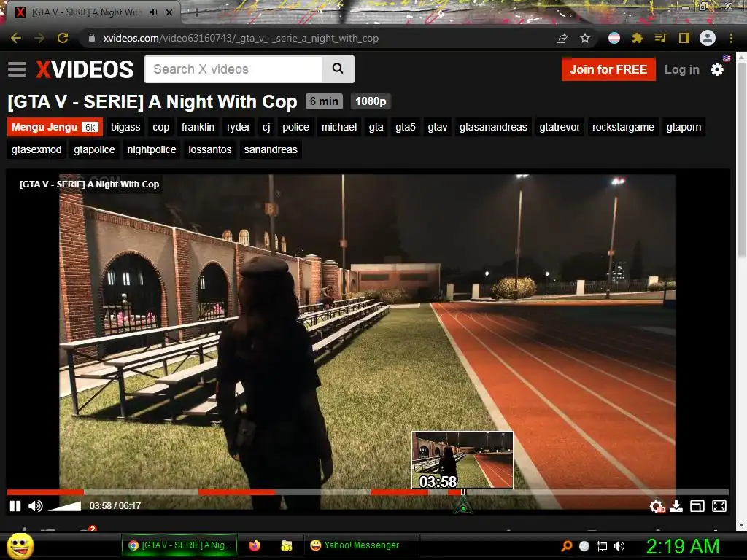The height and width of the screenshot is (560, 747).
Task: Open the share page icon in the address bar
Action: point(562,38)
